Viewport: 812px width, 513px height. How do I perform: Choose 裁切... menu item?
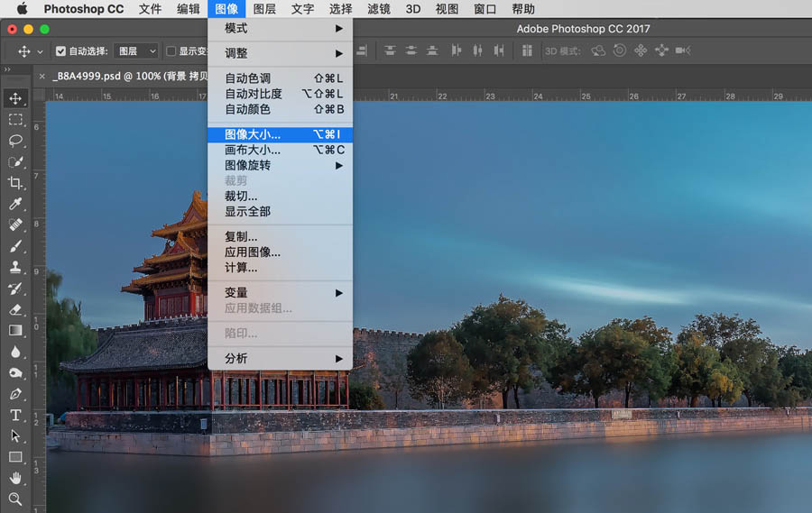(280, 197)
